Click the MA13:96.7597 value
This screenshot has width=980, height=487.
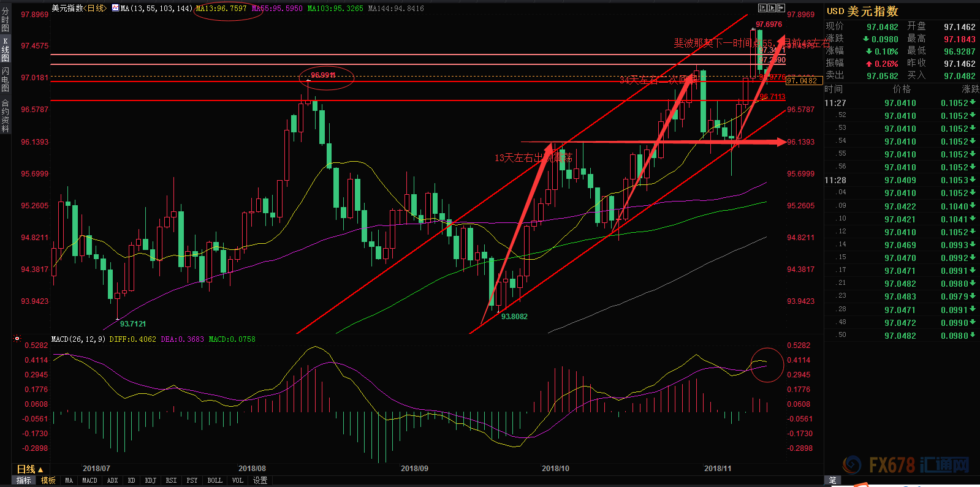click(x=221, y=9)
